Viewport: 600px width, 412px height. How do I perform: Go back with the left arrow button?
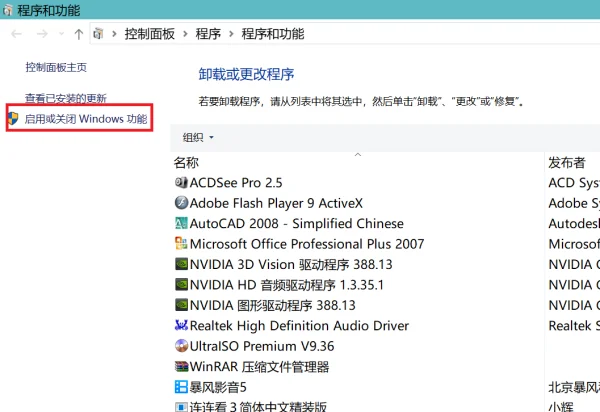pyautogui.click(x=16, y=34)
